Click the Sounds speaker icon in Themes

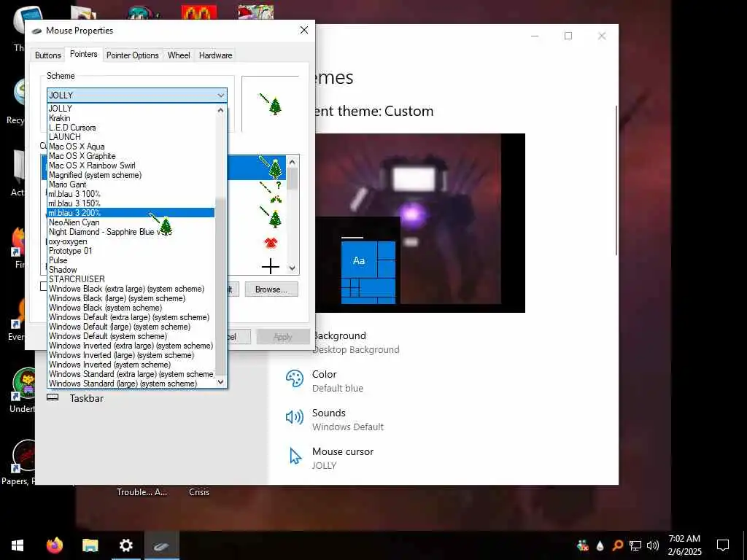click(x=295, y=418)
